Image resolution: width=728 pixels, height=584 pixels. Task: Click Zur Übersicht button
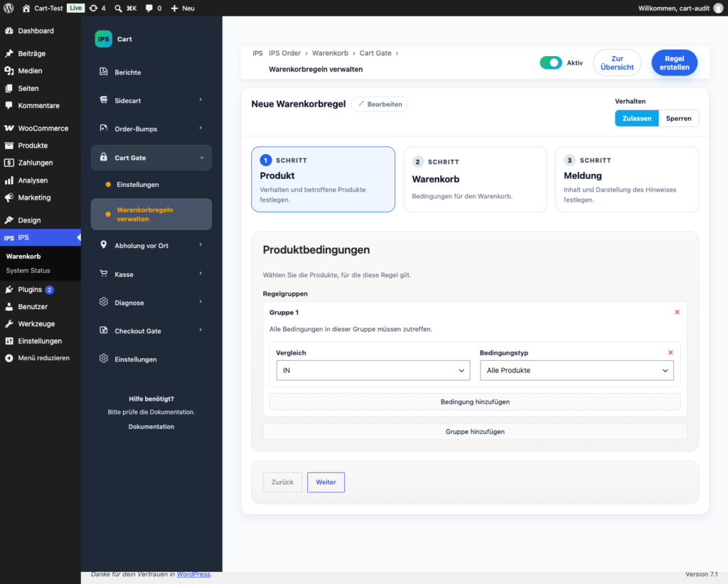[617, 63]
